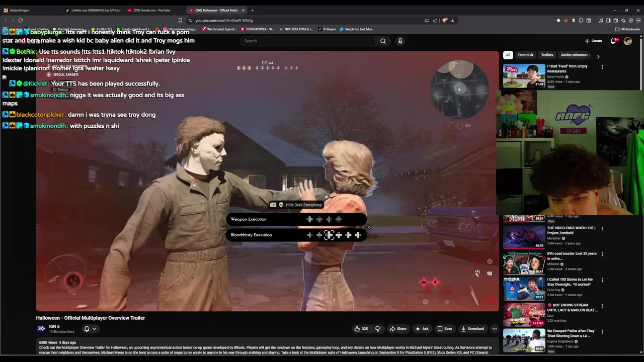The image size is (644, 362).
Task: Close the Halloween Official Multiplayer tab
Action: [x=244, y=10]
